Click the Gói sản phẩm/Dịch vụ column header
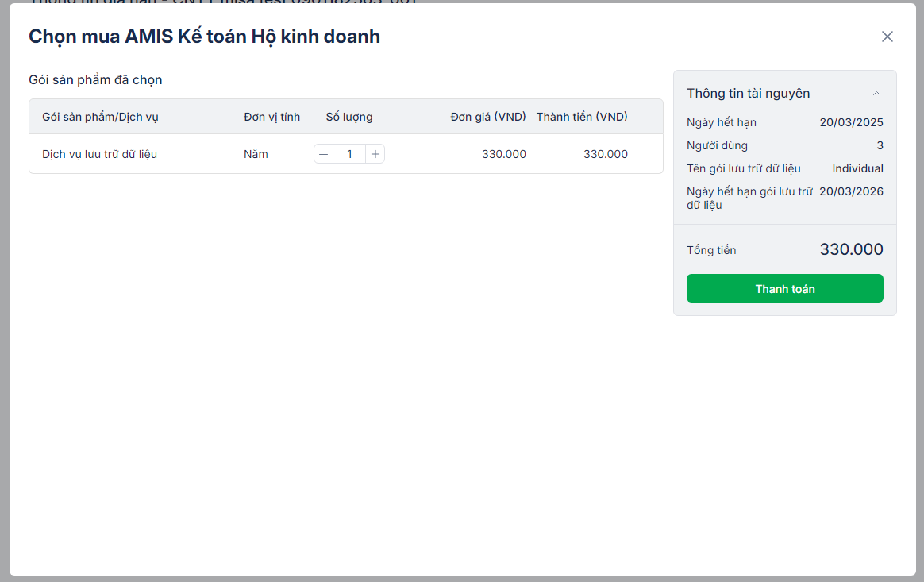924x582 pixels. [100, 117]
